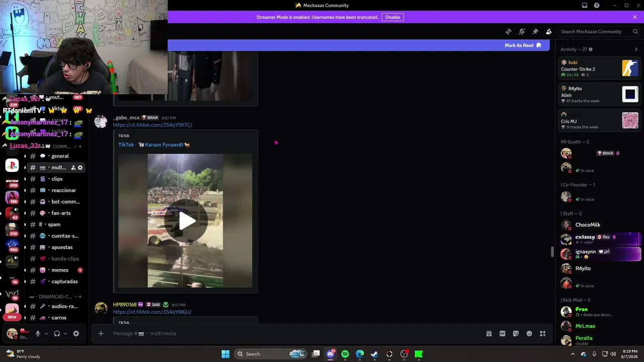The width and height of the screenshot is (644, 362).
Task: Open the bot-comm channel
Action: tap(55, 202)
